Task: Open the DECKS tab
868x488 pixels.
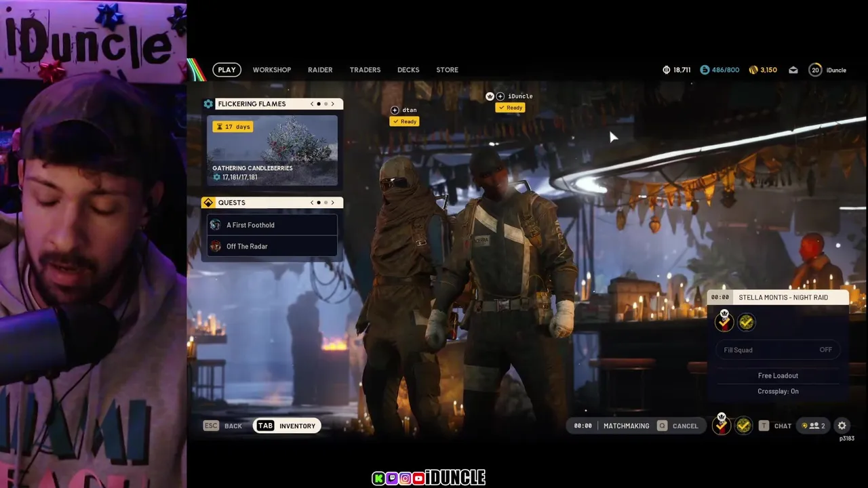Action: (x=408, y=70)
